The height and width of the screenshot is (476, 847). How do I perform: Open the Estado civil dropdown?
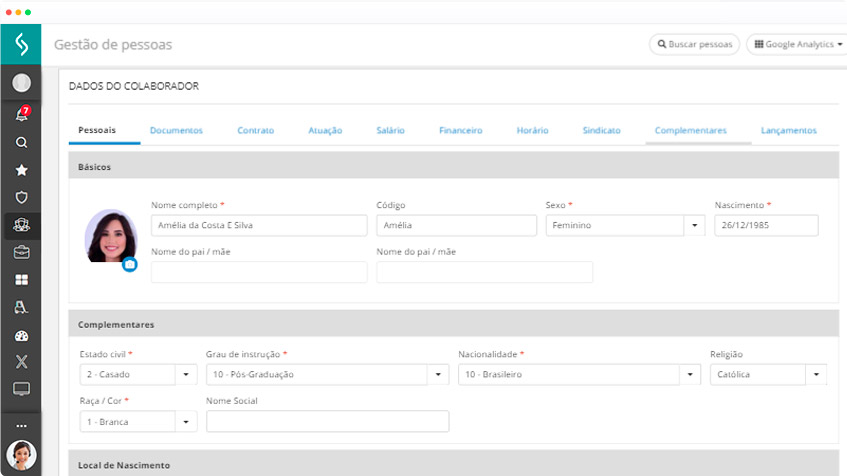pyautogui.click(x=187, y=375)
